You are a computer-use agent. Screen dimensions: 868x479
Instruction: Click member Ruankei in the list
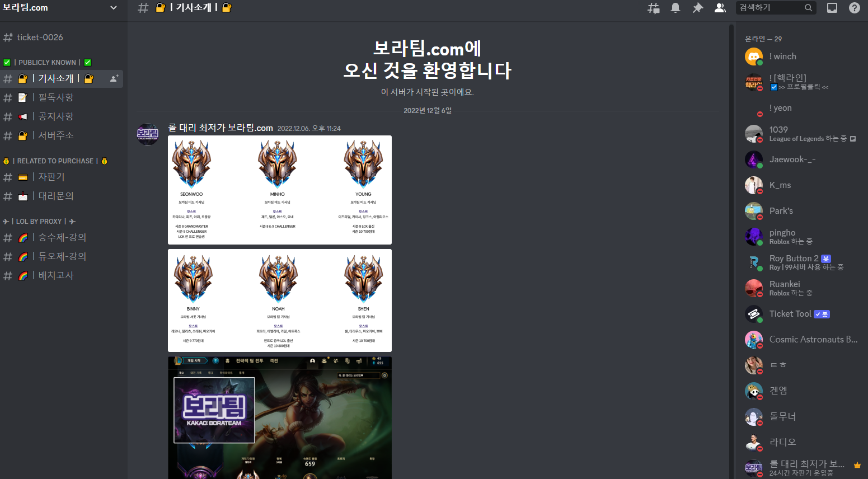(x=801, y=288)
